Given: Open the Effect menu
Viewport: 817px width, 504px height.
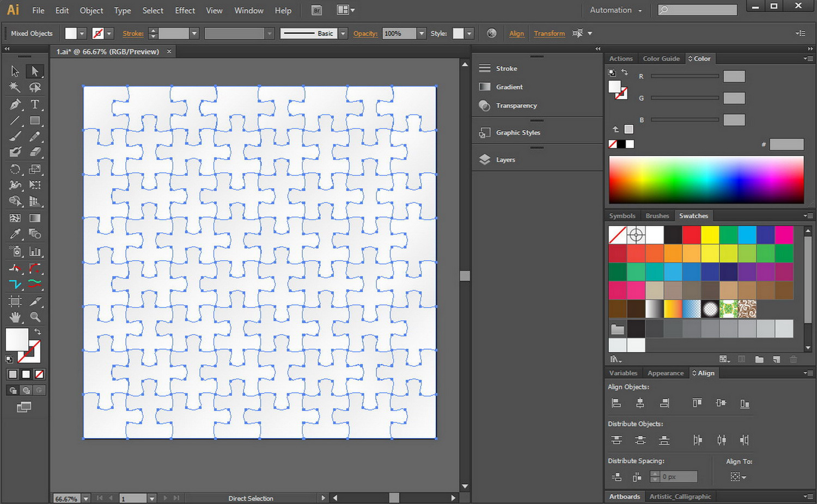Looking at the screenshot, I should click(185, 10).
